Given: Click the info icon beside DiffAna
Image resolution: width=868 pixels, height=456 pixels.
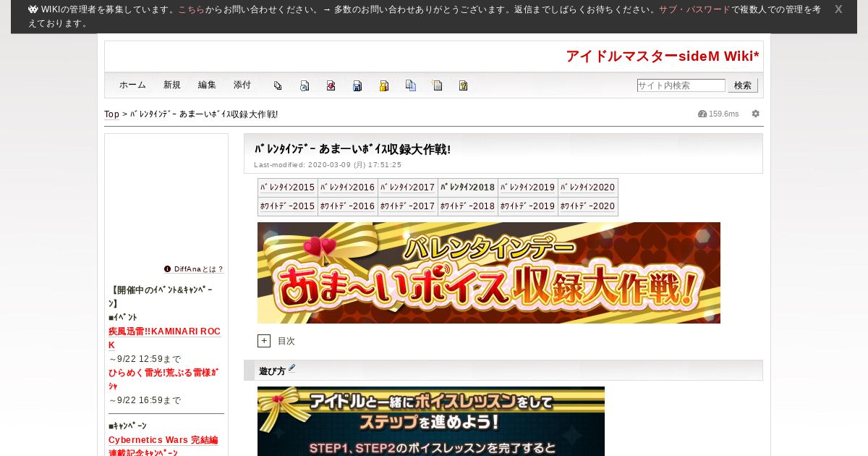Looking at the screenshot, I should click(168, 269).
